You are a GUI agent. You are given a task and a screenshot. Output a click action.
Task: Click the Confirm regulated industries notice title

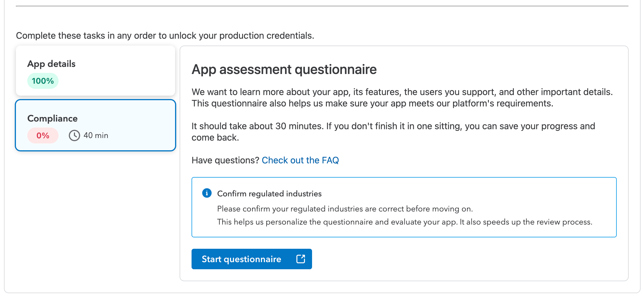pos(269,194)
